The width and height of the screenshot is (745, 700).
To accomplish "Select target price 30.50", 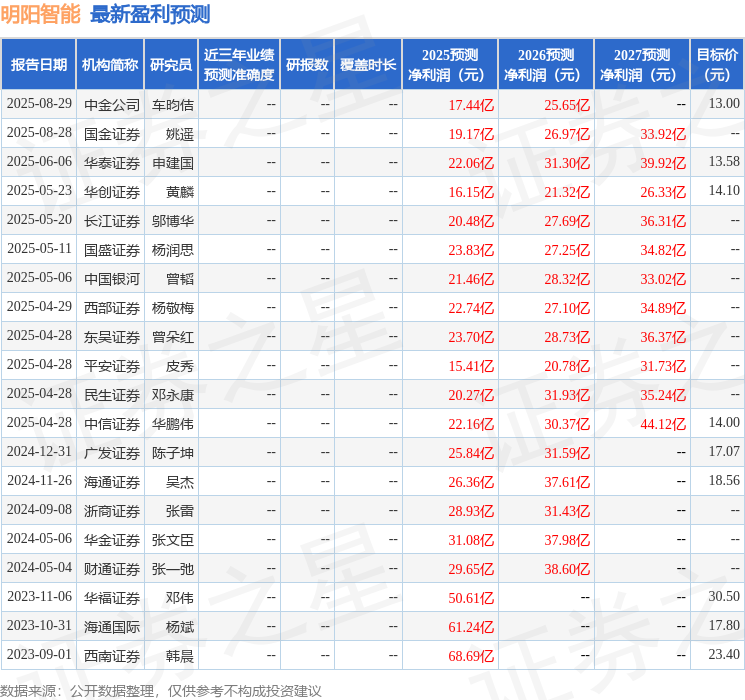I will (724, 596).
